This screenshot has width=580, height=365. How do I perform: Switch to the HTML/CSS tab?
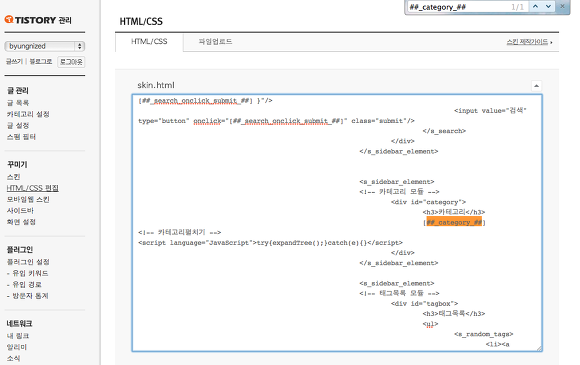149,41
